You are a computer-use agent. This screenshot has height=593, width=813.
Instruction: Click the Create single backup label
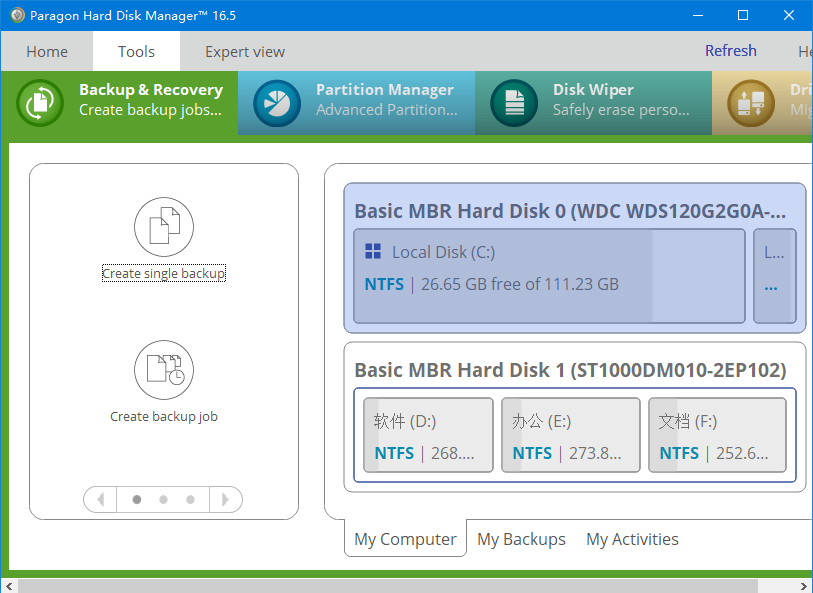point(164,273)
